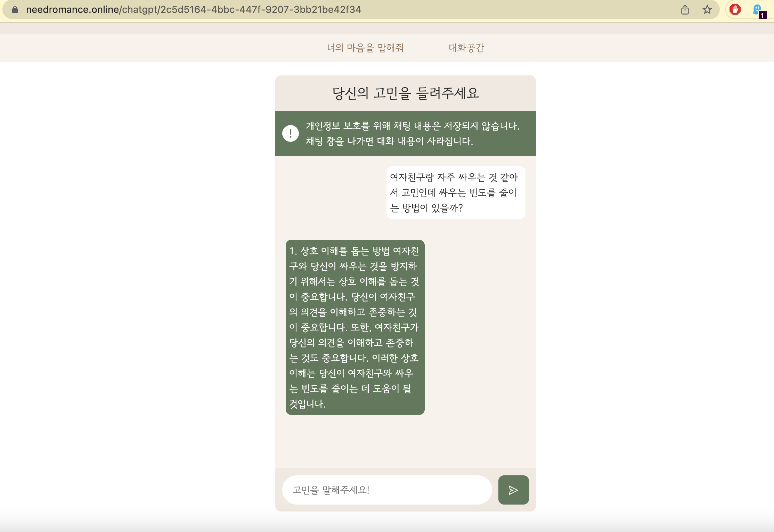Click the needromance.online URL in address bar

pos(194,9)
